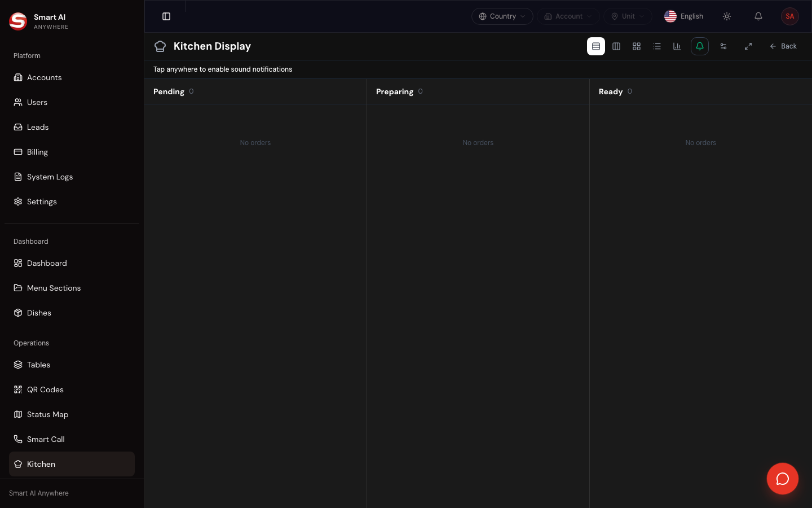
Task: Go Back from Kitchen Display
Action: [783, 46]
